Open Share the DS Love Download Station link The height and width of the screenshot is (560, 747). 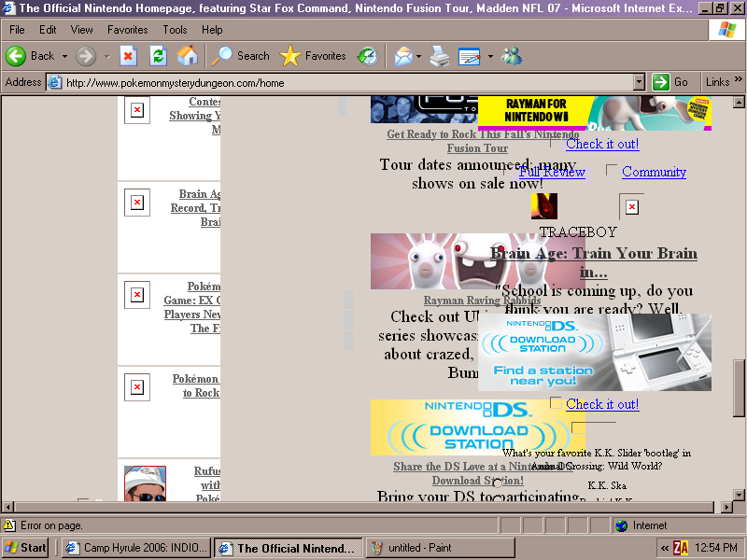pos(483,473)
